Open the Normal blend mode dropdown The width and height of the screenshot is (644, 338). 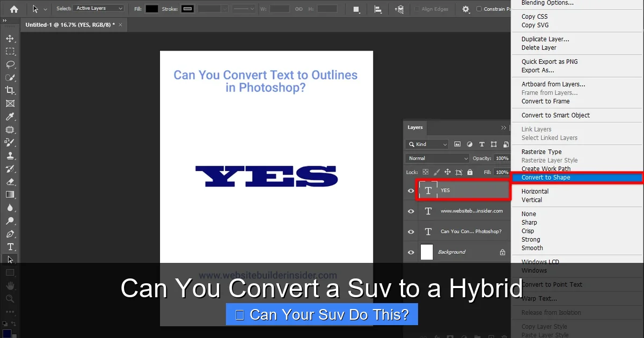tap(437, 158)
